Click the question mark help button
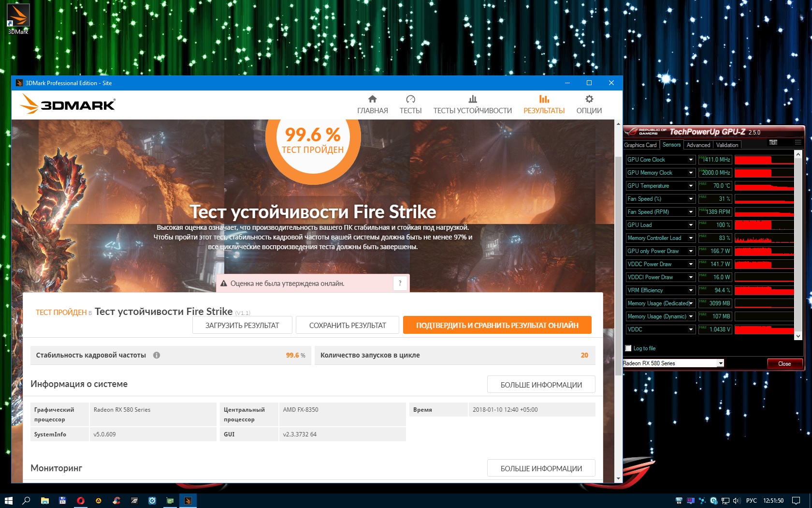 click(400, 284)
